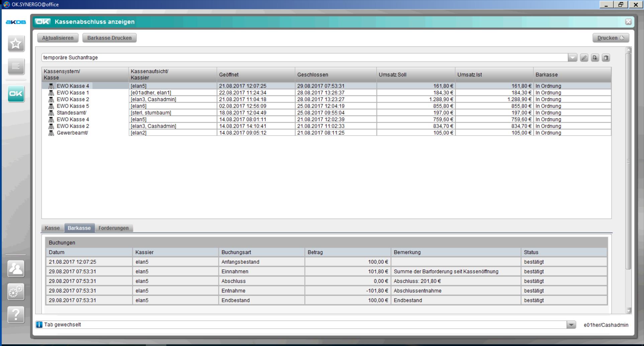This screenshot has height=346, width=644.
Task: Select the teal OK module sidebar icon
Action: tap(16, 94)
